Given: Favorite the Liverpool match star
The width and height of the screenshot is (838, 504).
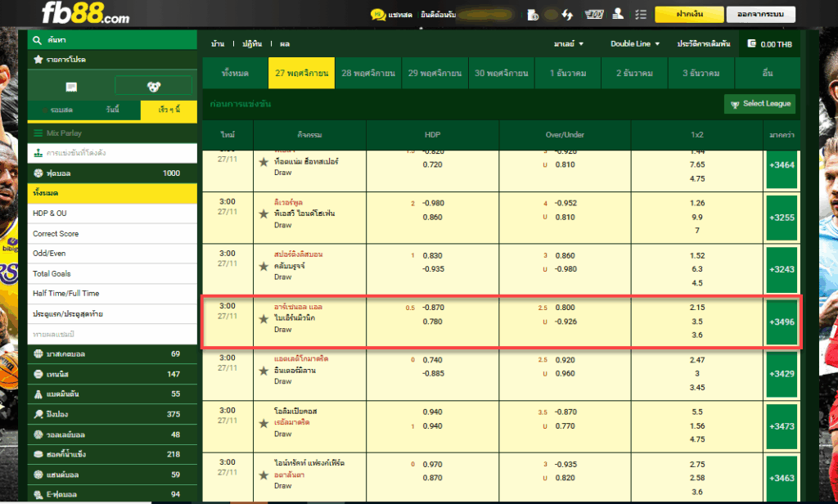Looking at the screenshot, I should click(264, 214).
